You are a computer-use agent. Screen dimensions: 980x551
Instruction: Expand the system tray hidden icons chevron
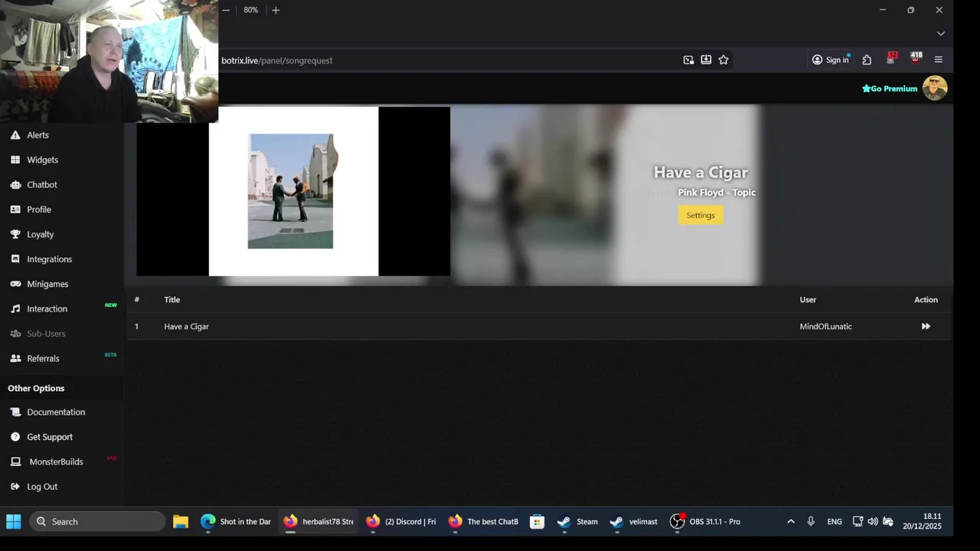791,522
